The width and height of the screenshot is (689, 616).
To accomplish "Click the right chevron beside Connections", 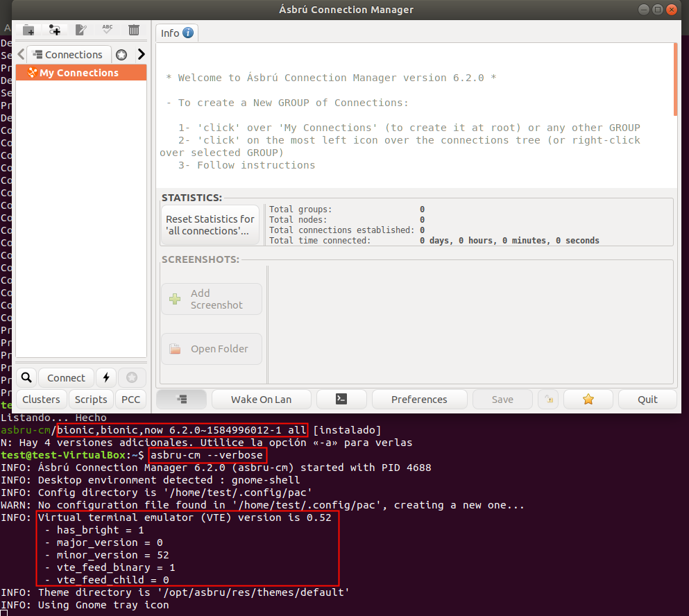I will (x=141, y=54).
